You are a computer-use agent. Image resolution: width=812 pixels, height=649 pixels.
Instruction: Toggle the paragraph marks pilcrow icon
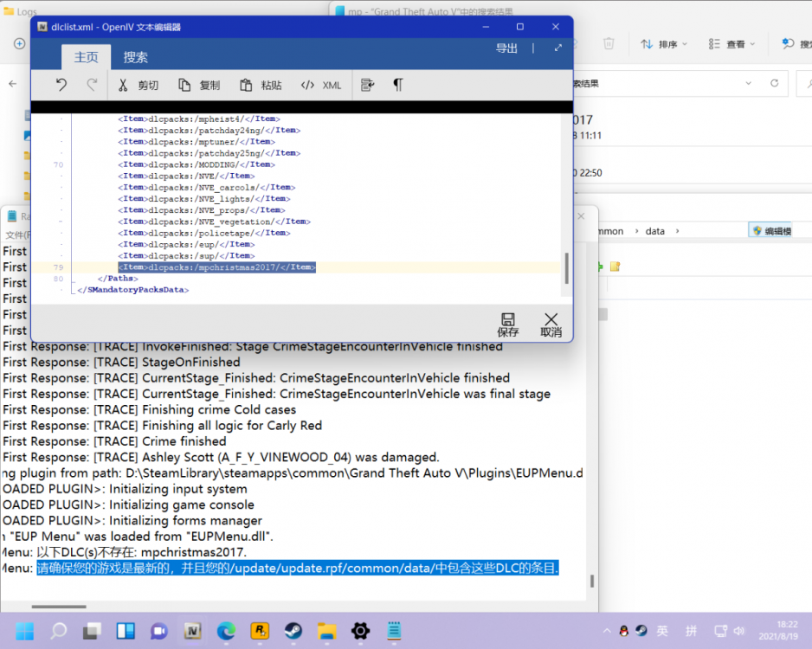tap(397, 85)
